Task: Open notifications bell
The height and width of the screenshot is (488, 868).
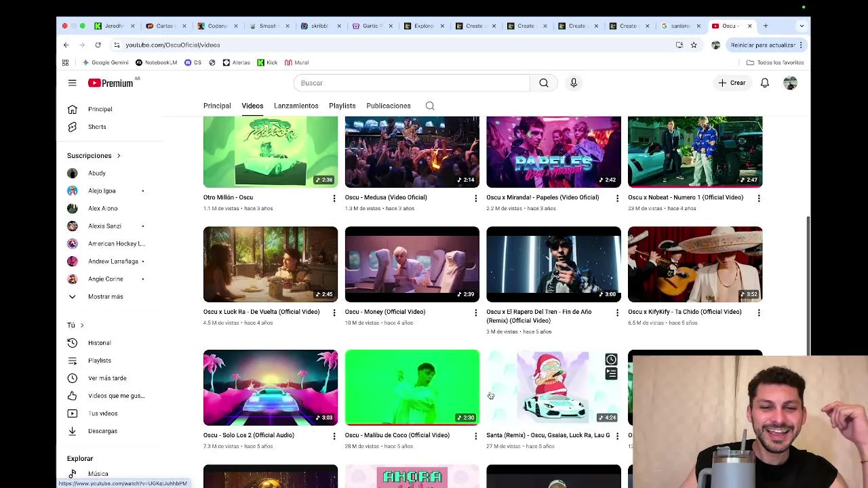Action: click(x=764, y=83)
